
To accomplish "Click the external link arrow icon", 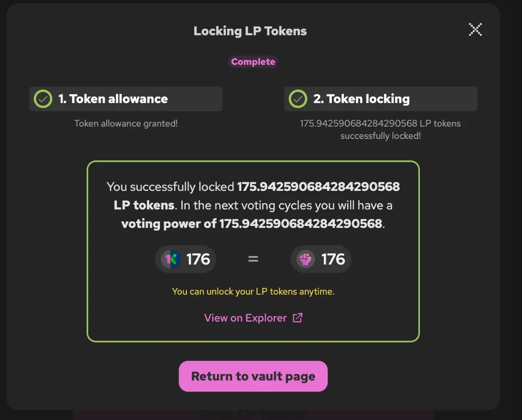I will (297, 318).
